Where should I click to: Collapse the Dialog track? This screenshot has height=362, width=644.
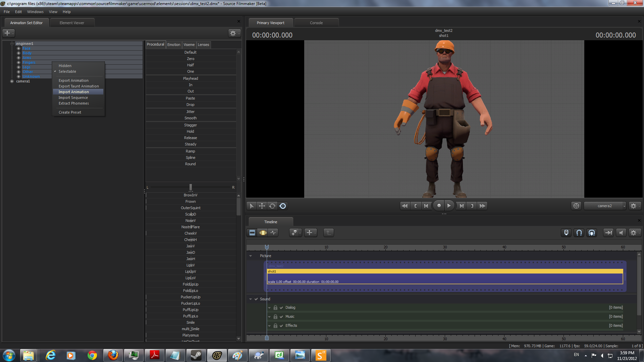[269, 308]
